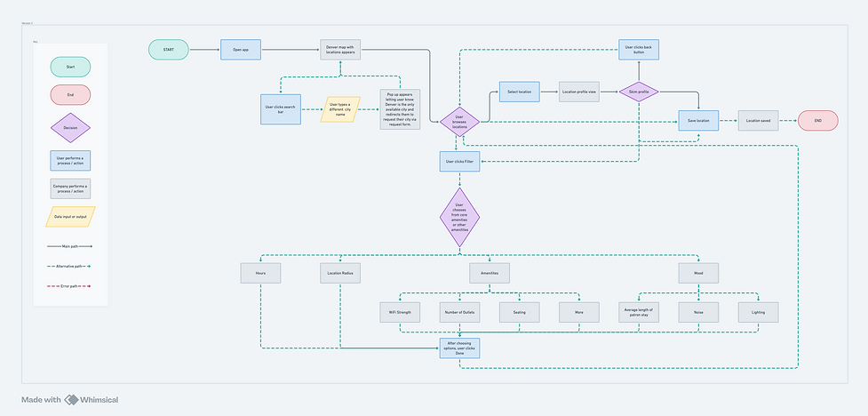Select the Main path legend arrow label

coord(70,246)
